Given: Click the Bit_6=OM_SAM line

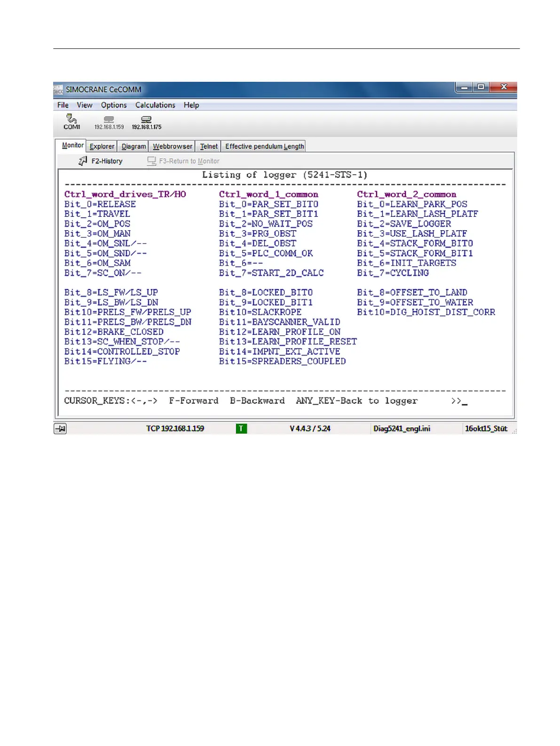Looking at the screenshot, I should point(97,263).
